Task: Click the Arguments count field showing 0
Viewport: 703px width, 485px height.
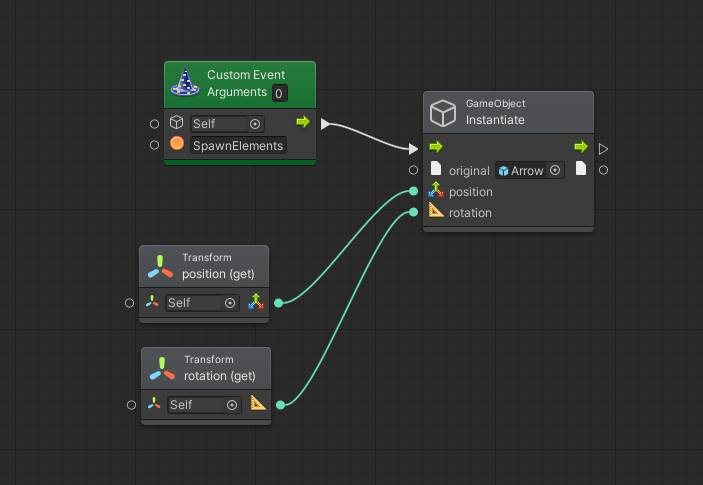Action: 279,93
